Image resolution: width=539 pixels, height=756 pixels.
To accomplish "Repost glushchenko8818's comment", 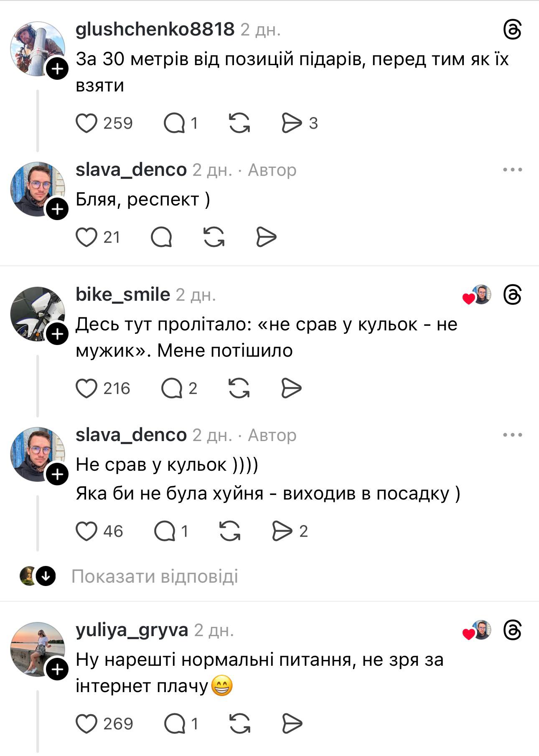I will tap(239, 123).
